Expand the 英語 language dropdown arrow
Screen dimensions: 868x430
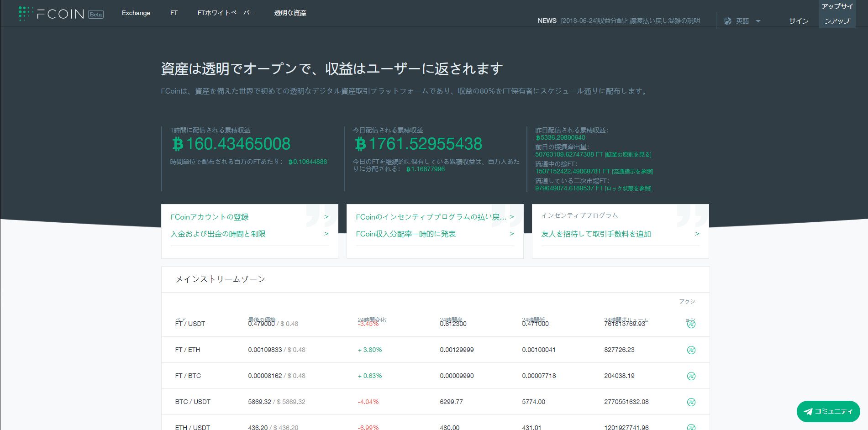click(x=758, y=21)
